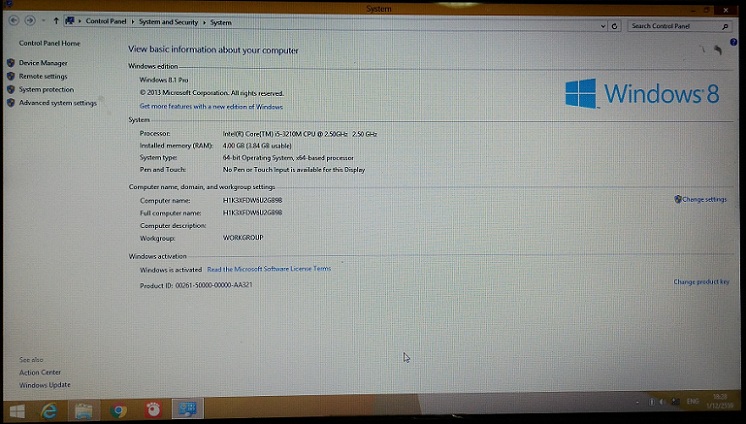The width and height of the screenshot is (746, 424).
Task: Click Change product key link
Action: pyautogui.click(x=701, y=282)
